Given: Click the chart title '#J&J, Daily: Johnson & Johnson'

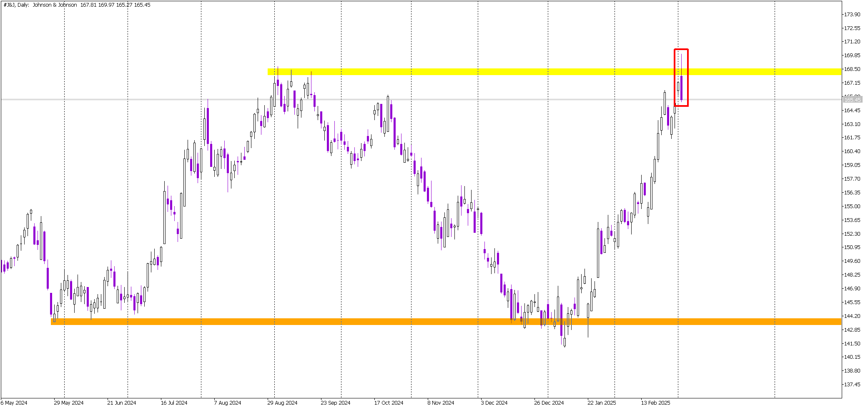Looking at the screenshot, I should (40, 5).
